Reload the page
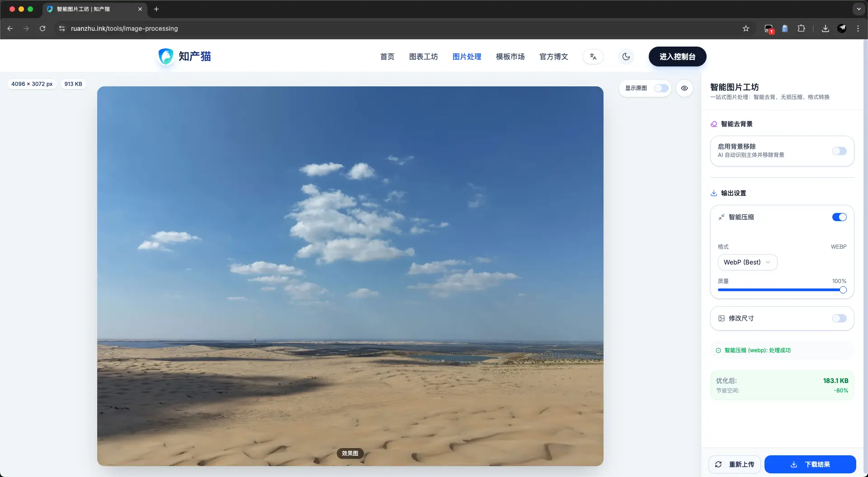 click(x=42, y=28)
